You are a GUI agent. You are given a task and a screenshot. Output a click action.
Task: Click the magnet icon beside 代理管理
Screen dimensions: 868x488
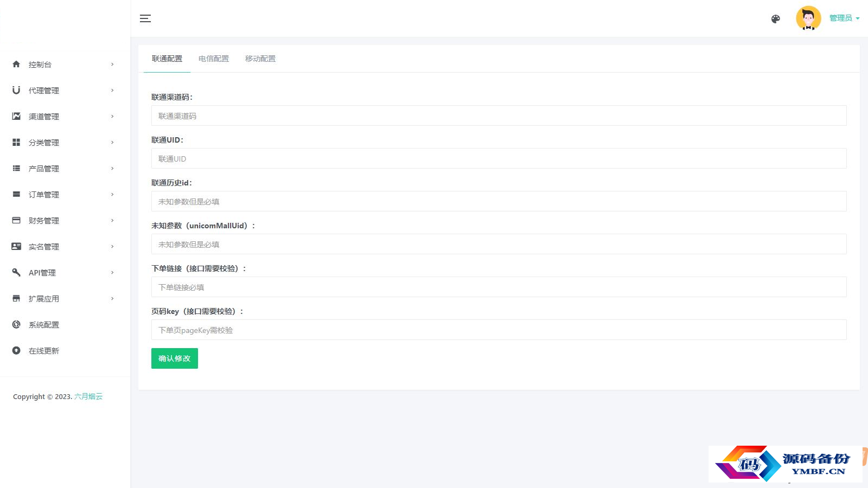[x=16, y=90]
